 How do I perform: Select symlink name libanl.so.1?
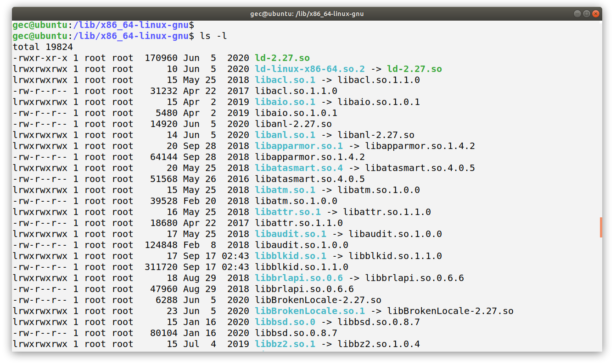(285, 135)
